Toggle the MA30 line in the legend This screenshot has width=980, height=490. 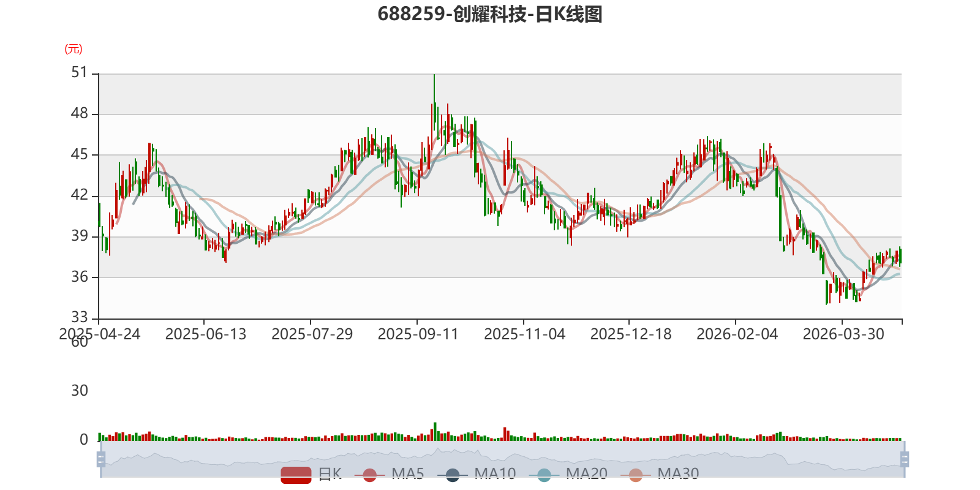pos(660,474)
